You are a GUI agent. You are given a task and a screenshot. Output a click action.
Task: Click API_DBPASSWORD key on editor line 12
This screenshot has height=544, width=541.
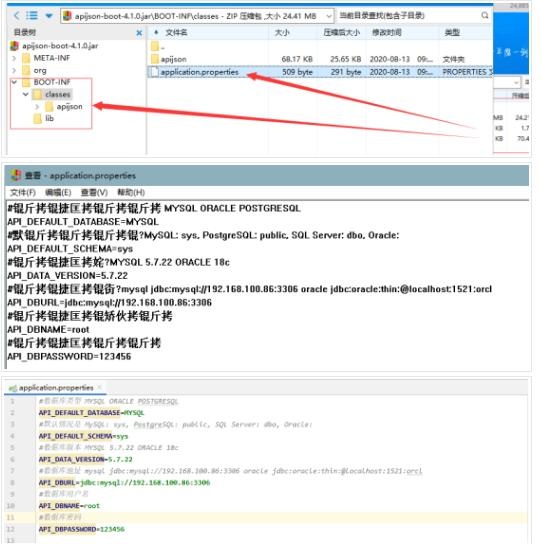point(67,529)
